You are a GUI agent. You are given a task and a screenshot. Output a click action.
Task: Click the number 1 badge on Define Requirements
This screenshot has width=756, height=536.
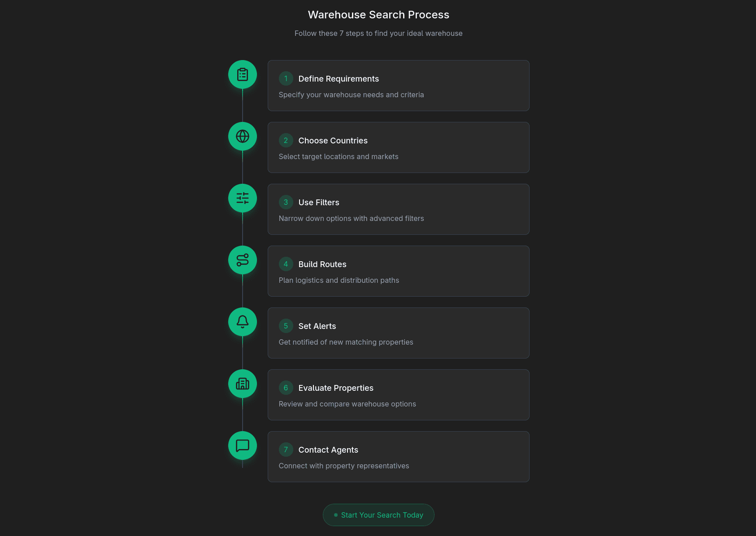[286, 78]
